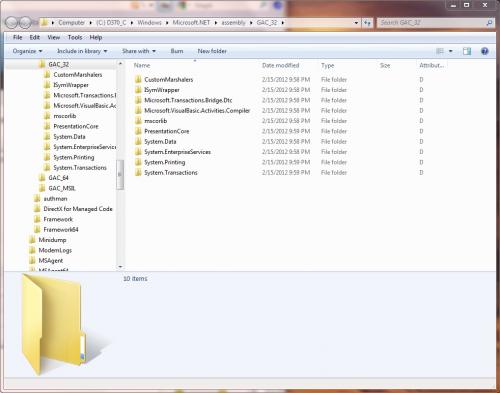
Task: Open the address bar history dropdown
Action: tap(356, 23)
